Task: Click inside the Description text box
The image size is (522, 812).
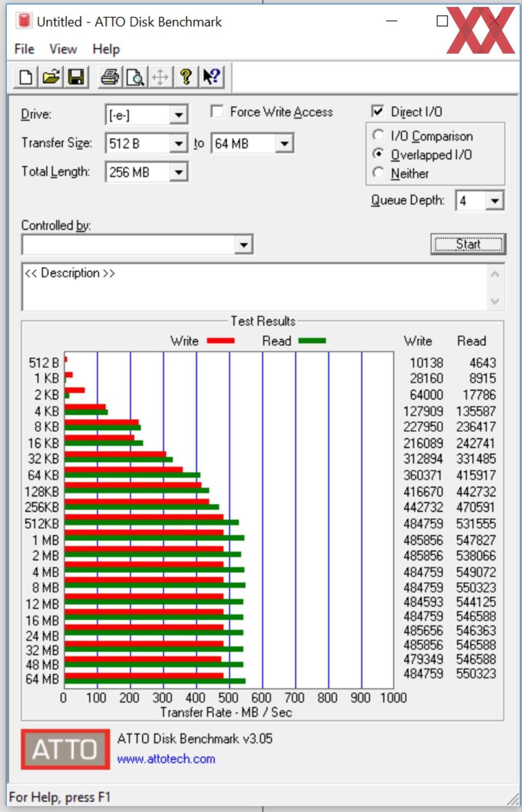Action: point(254,287)
